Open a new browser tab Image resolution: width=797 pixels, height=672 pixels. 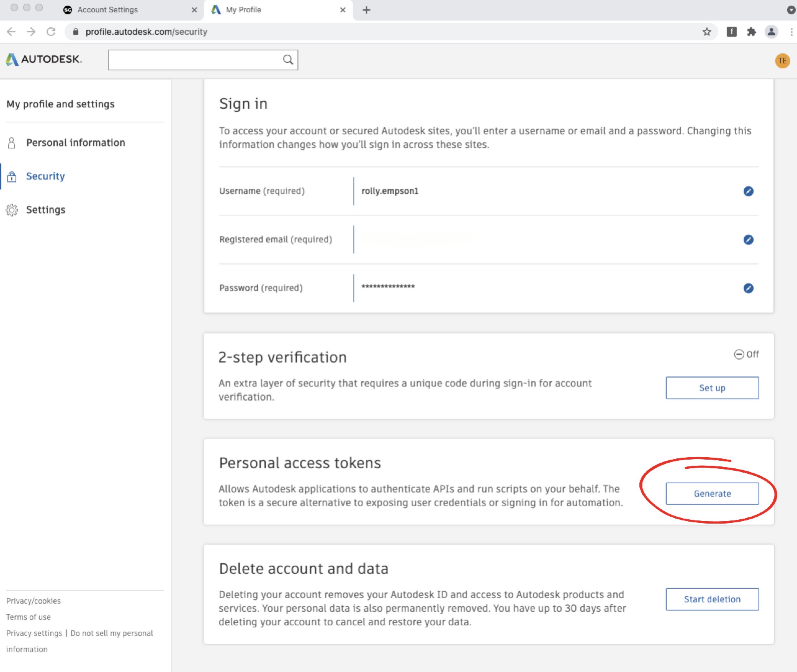[366, 10]
